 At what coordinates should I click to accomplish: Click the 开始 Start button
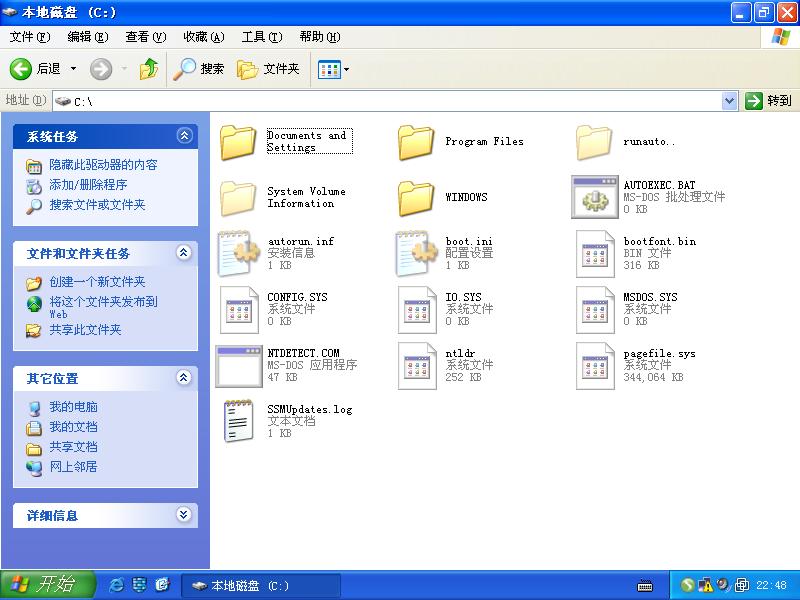coord(47,585)
